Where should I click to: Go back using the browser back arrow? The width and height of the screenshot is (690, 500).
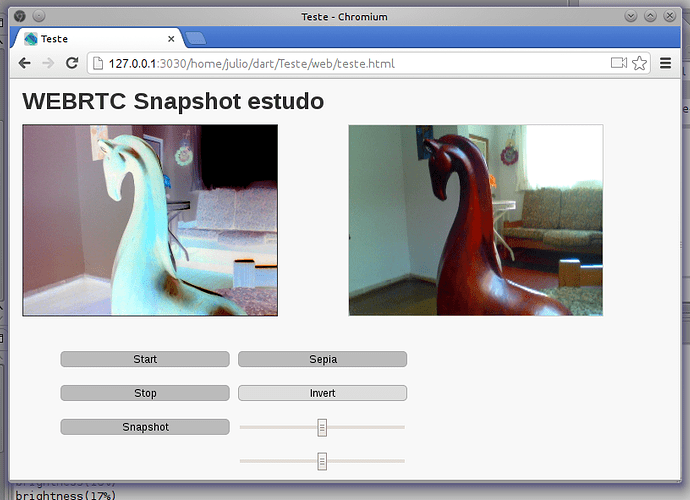pos(25,63)
